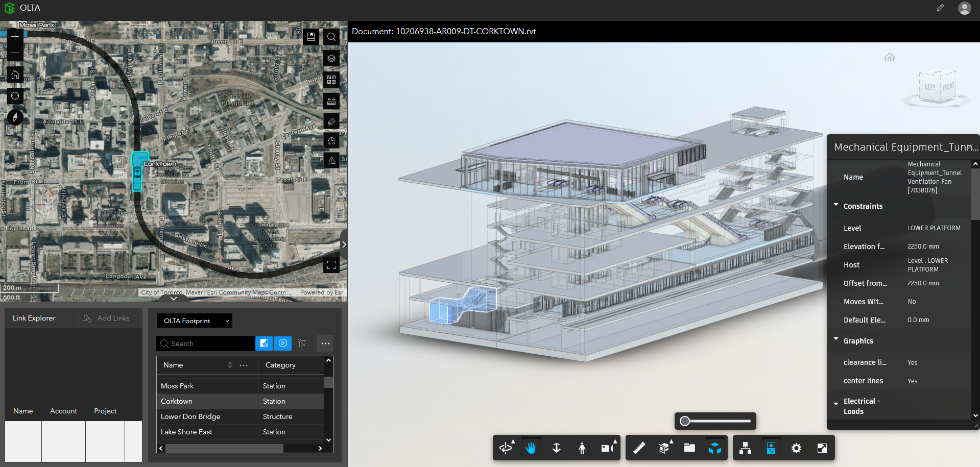
Task: Toggle fullscreen map view
Action: click(x=331, y=265)
